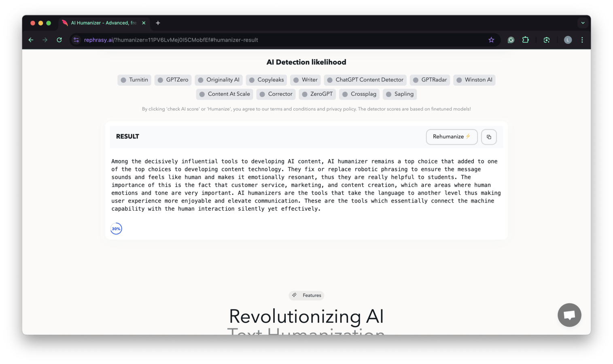
Task: Open Chrome three-dot menu
Action: pos(582,40)
